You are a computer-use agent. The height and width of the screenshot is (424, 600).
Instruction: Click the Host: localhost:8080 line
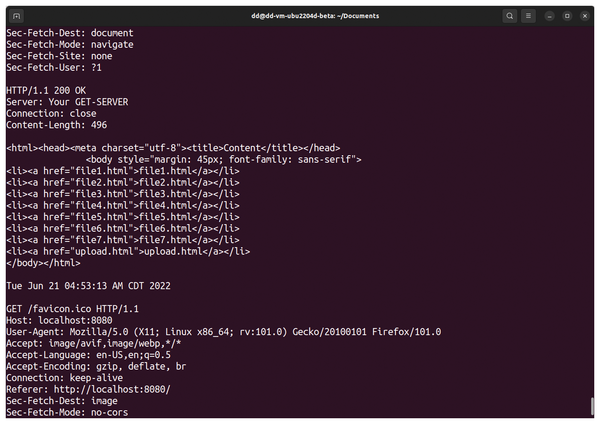[59, 320]
